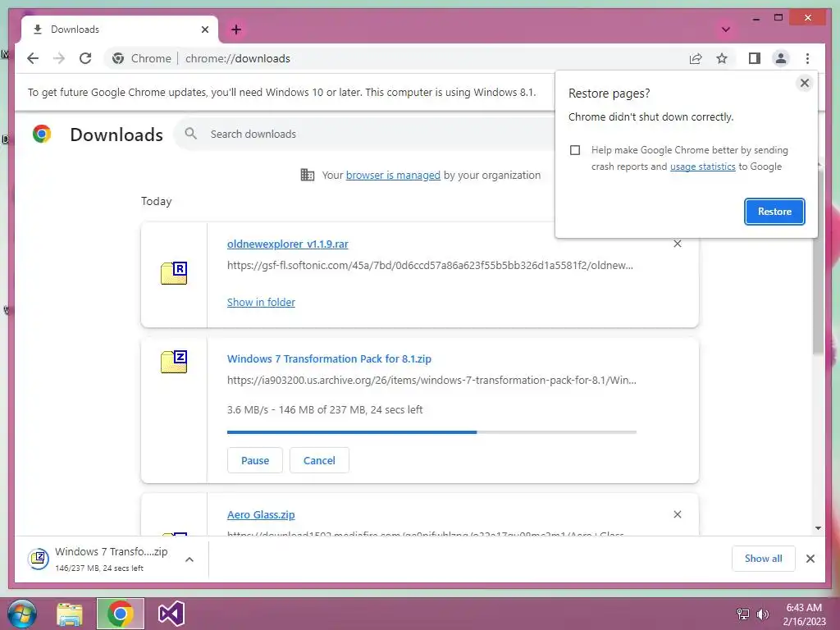Open the profile avatar button
Viewport: 840px width, 630px height.
781,58
